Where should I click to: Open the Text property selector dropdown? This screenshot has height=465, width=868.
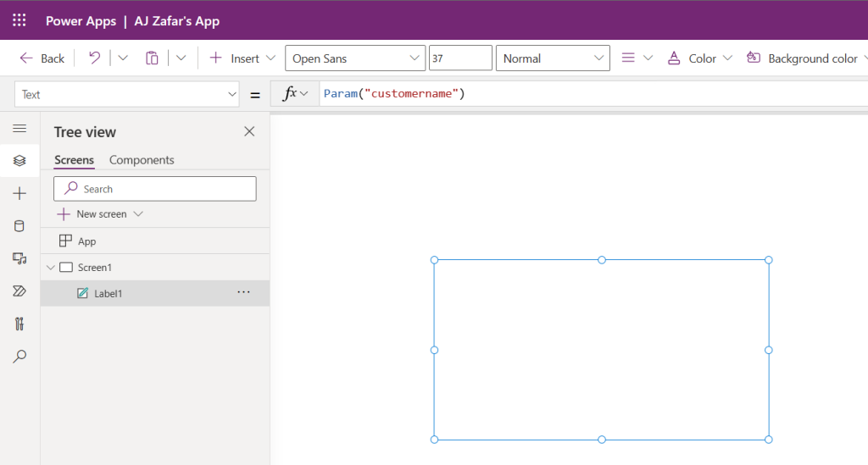coord(126,95)
